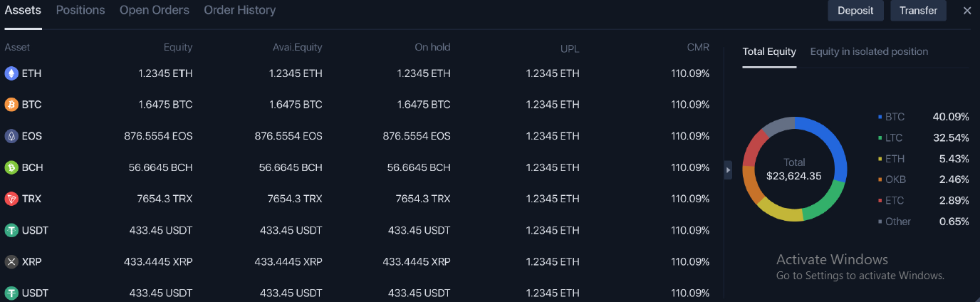Collapse the equity chart side panel
The height and width of the screenshot is (302, 980).
[728, 170]
